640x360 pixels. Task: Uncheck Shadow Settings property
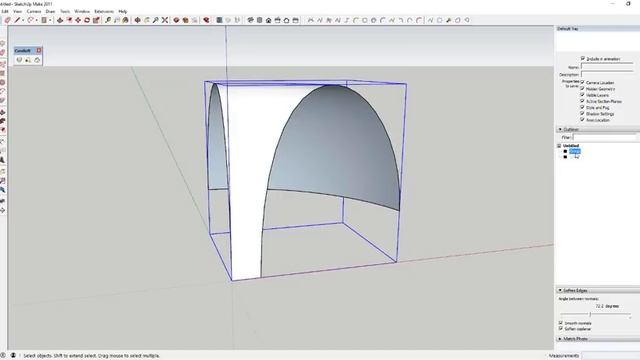[582, 113]
